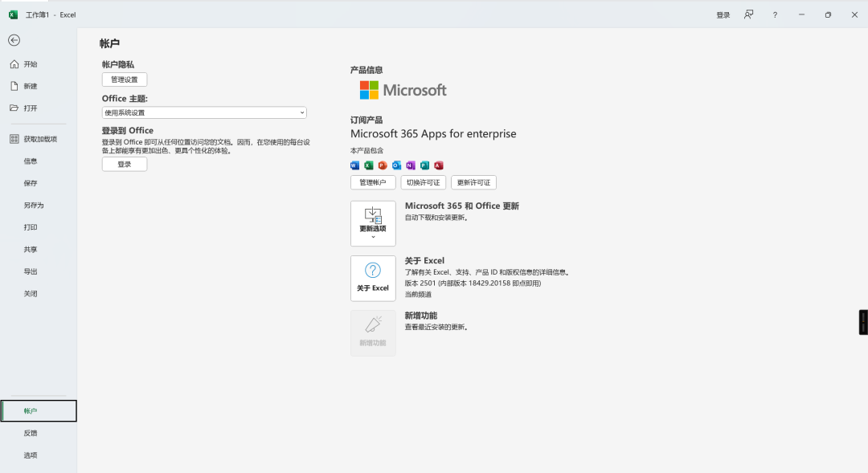This screenshot has height=473, width=868.
Task: Open the 打开 file page
Action: (x=39, y=108)
